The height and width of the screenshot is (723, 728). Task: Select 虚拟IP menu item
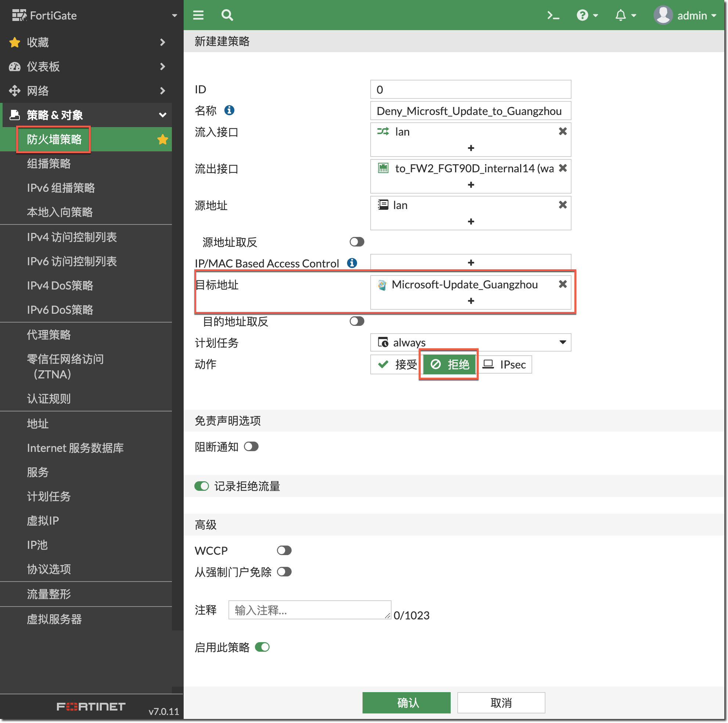coord(43,521)
